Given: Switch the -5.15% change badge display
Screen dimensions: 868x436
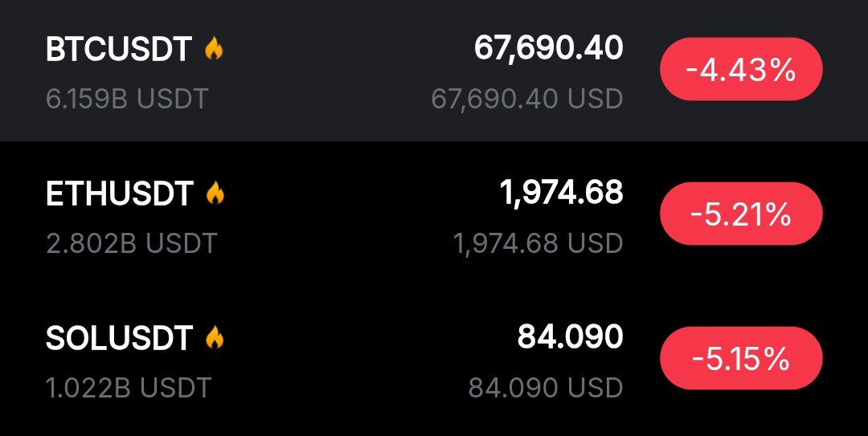Looking at the screenshot, I should point(740,360).
